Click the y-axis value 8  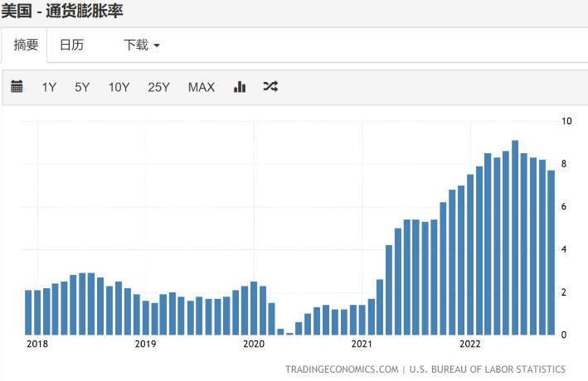pos(564,164)
